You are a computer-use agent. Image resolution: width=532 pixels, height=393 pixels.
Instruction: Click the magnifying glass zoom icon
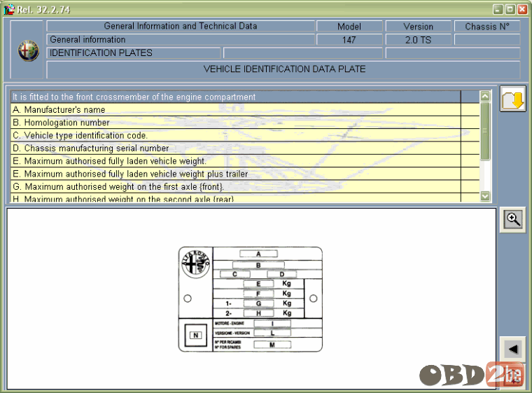[x=512, y=220]
